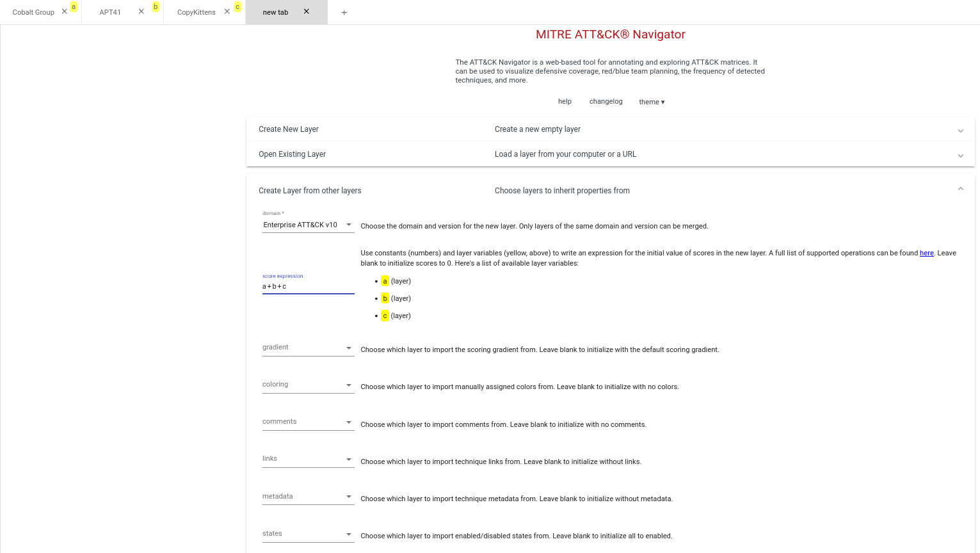Open the supported operations 'here' link
This screenshot has width=980, height=553.
927,253
